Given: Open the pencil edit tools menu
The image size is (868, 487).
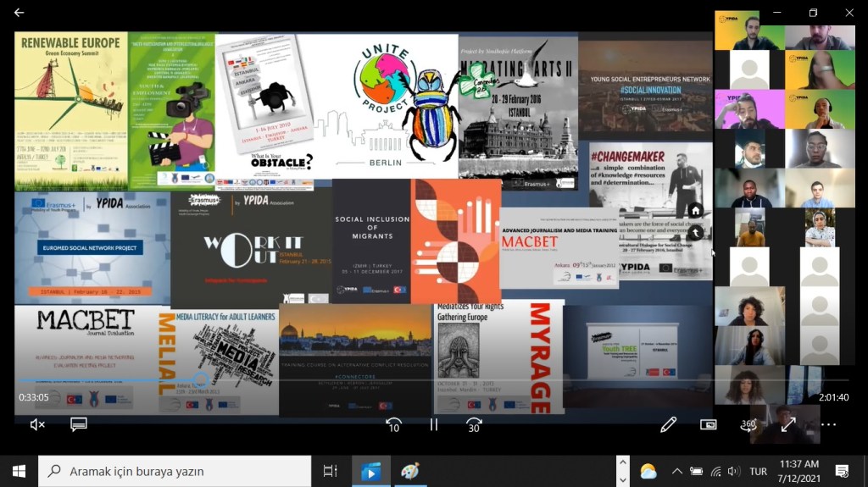Looking at the screenshot, I should 668,424.
